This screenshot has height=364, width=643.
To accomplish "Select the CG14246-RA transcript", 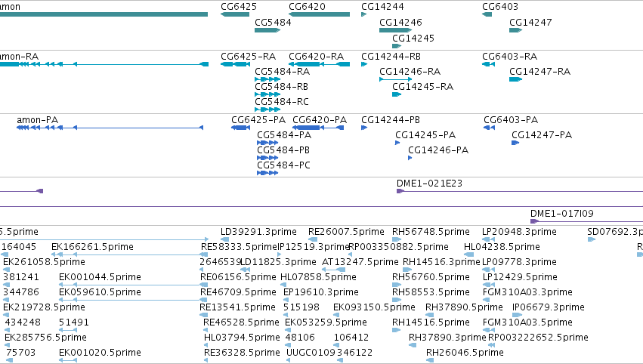I will [x=395, y=79].
